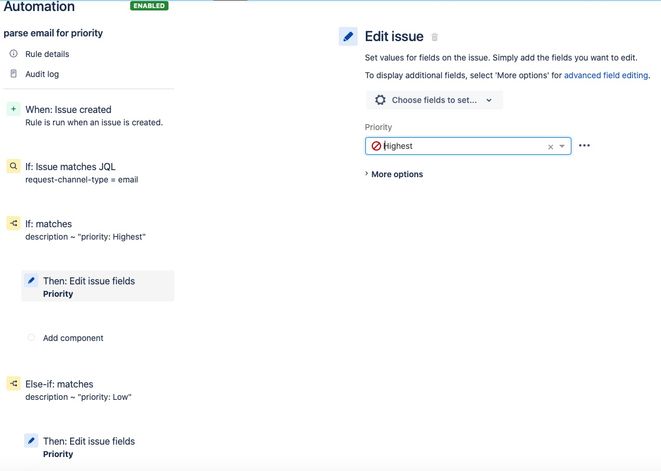The width and height of the screenshot is (661, 471).
Task: Click pencil icon of highlighted Edit issue fields
Action: tap(31, 280)
